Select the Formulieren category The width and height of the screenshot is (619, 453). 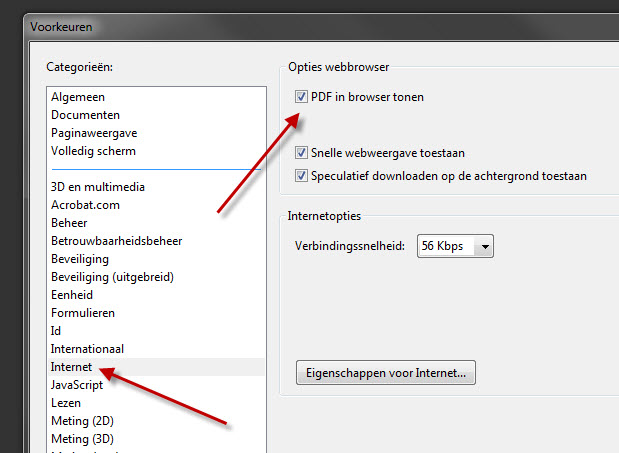click(x=83, y=313)
